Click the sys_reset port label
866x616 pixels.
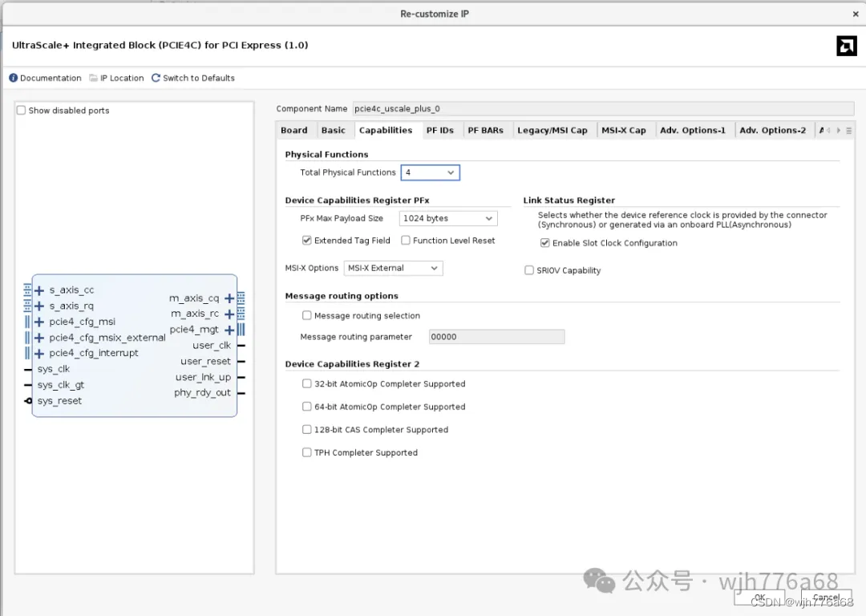pyautogui.click(x=59, y=401)
